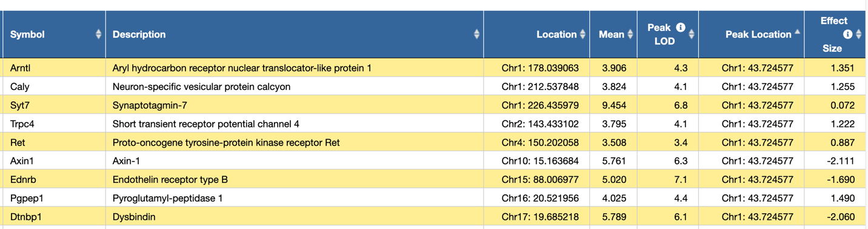Open Effect Size info icon
This screenshot has height=229, width=868.
(848, 35)
